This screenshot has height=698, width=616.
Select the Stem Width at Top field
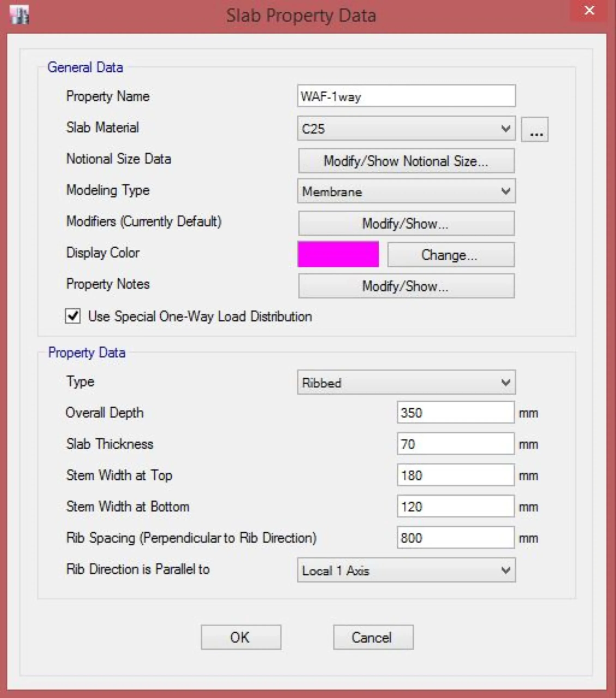click(x=455, y=475)
